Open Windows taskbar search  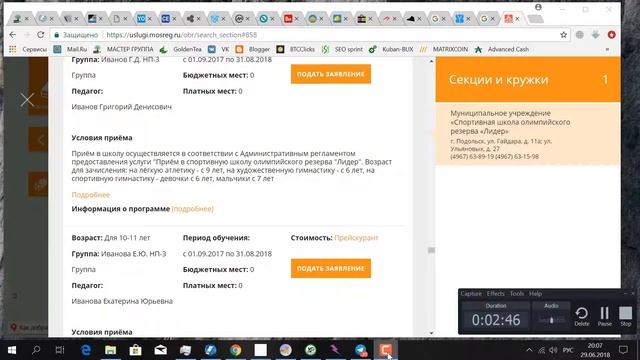(x=36, y=350)
